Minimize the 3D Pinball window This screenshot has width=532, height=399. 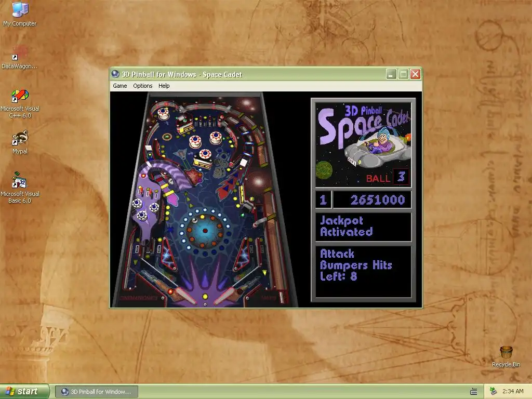391,74
